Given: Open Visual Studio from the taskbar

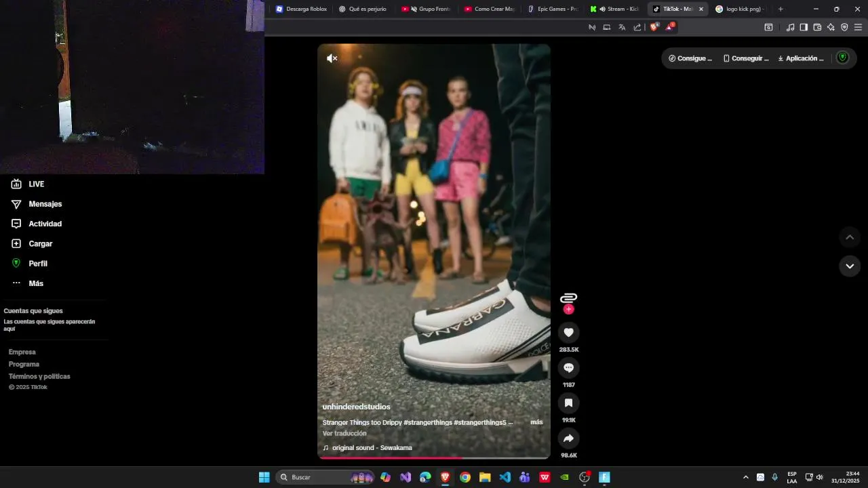Looking at the screenshot, I should (x=406, y=477).
